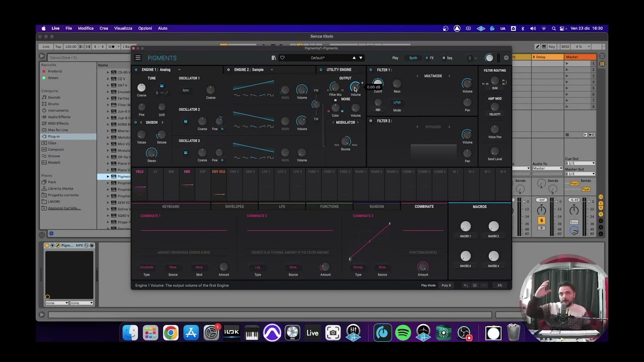Open Combinate 3 Remap type dropdown
The image size is (644, 362).
point(358,267)
